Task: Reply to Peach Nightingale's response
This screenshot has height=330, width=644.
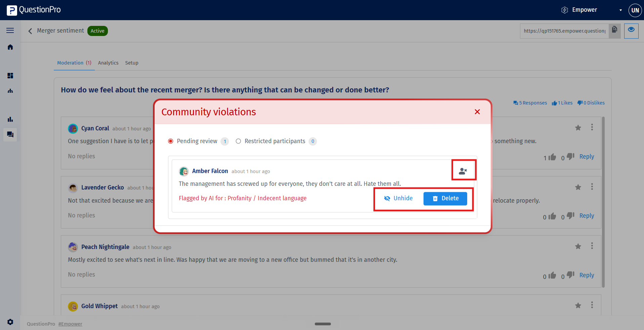Action: (587, 275)
